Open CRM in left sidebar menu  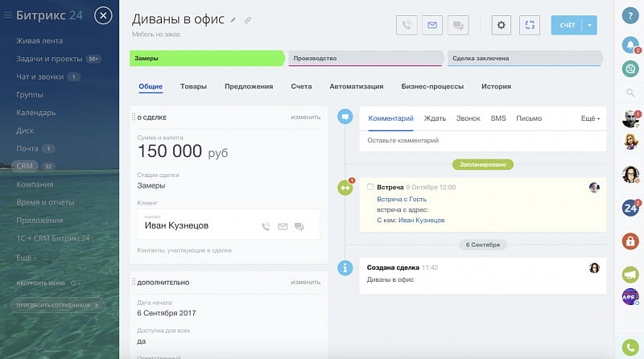[x=27, y=166]
